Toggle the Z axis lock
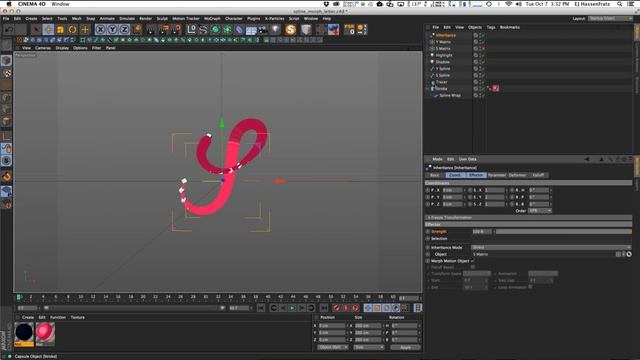 point(124,29)
